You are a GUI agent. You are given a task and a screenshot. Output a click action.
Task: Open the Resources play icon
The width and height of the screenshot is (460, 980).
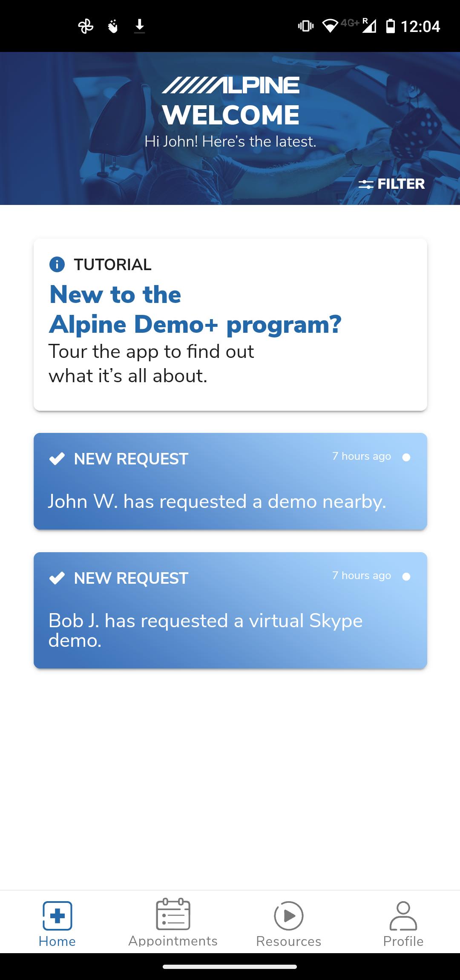(x=288, y=915)
